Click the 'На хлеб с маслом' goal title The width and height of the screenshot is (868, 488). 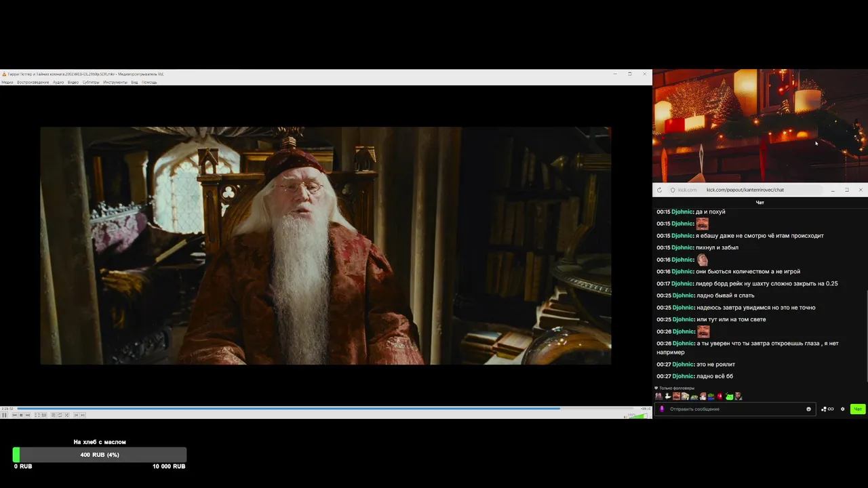pos(100,442)
